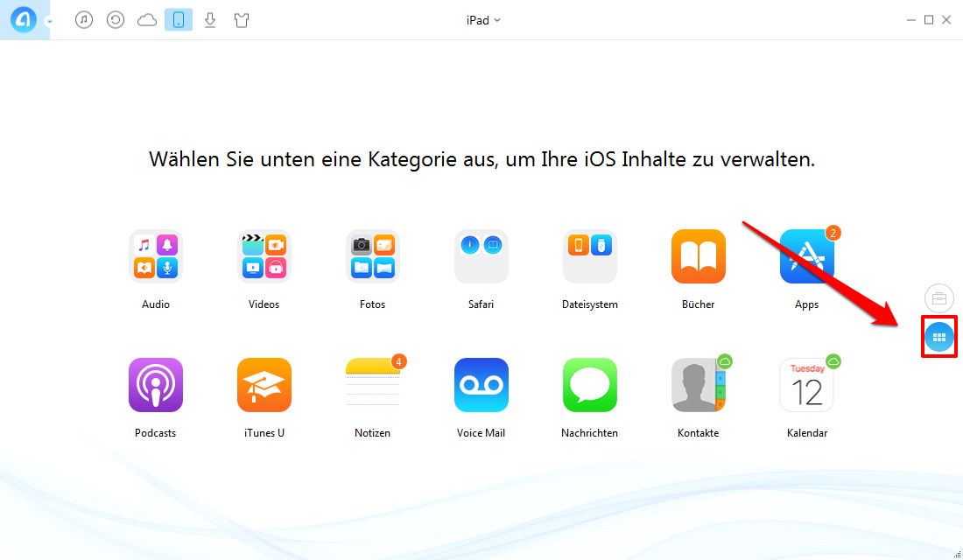The image size is (963, 560).
Task: Open the Apps category
Action: coord(807,256)
